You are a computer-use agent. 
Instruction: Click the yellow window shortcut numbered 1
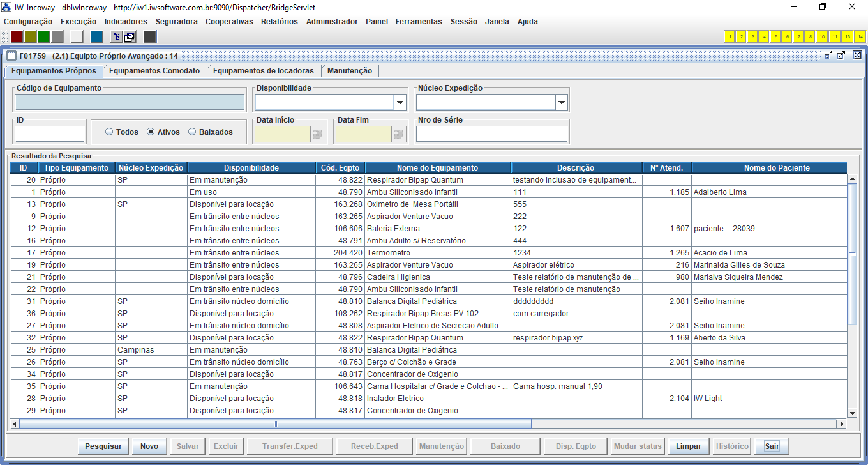click(x=730, y=36)
